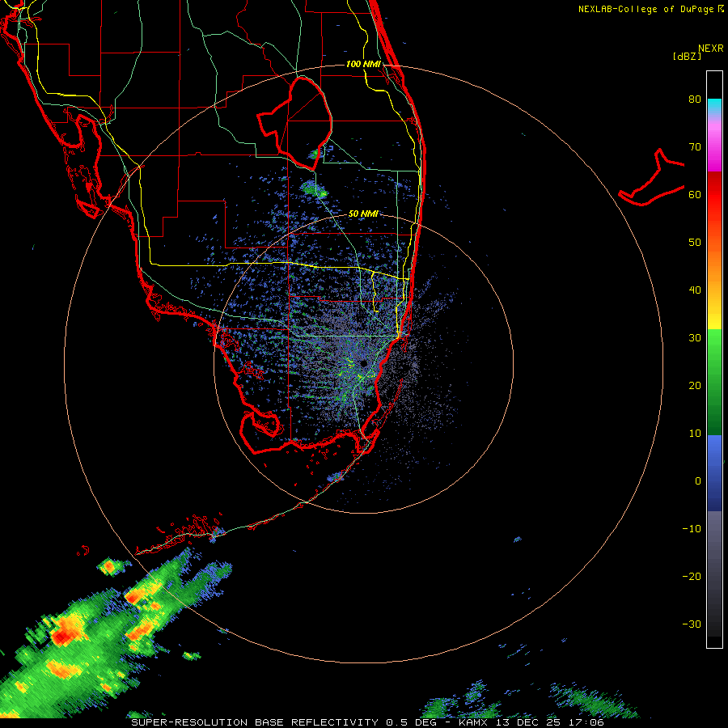Click the -10 value on the dBZ scale
This screenshot has width=728, height=728.
pyautogui.click(x=692, y=528)
